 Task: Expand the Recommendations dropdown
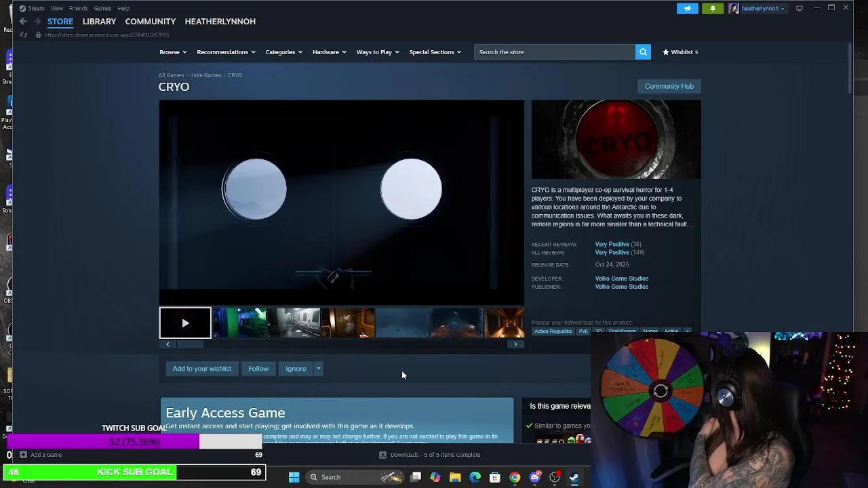click(x=226, y=52)
